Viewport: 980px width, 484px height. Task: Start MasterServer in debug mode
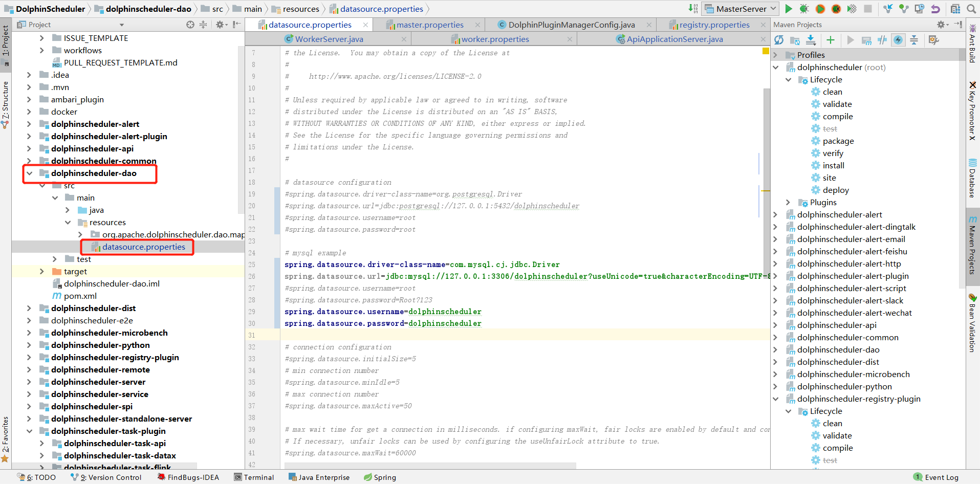pos(804,9)
